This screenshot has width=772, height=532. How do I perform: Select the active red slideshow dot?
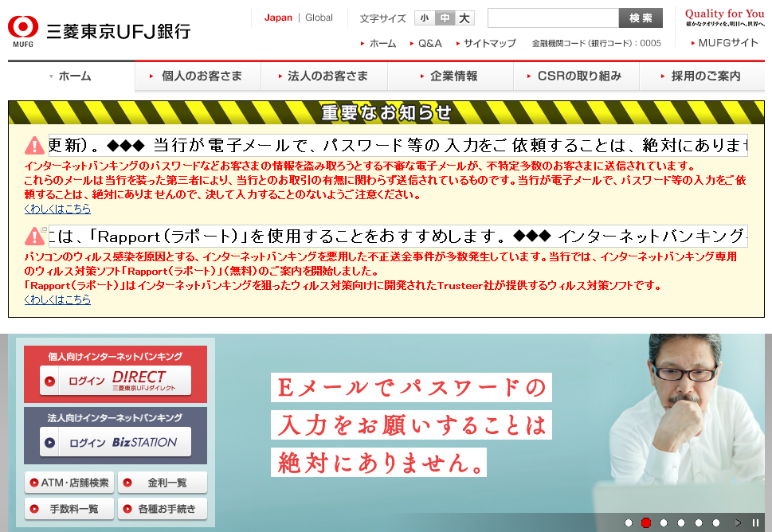pyautogui.click(x=646, y=522)
